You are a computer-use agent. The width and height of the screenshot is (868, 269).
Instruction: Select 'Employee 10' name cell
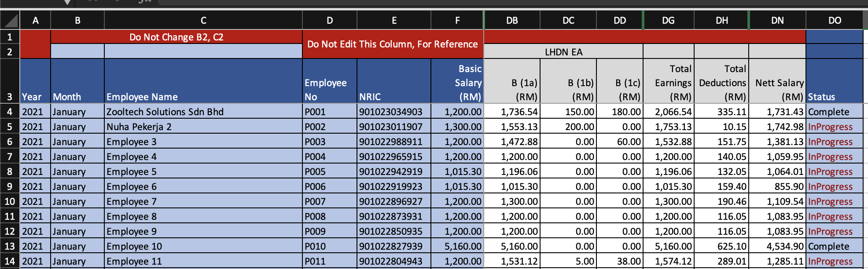(203, 246)
